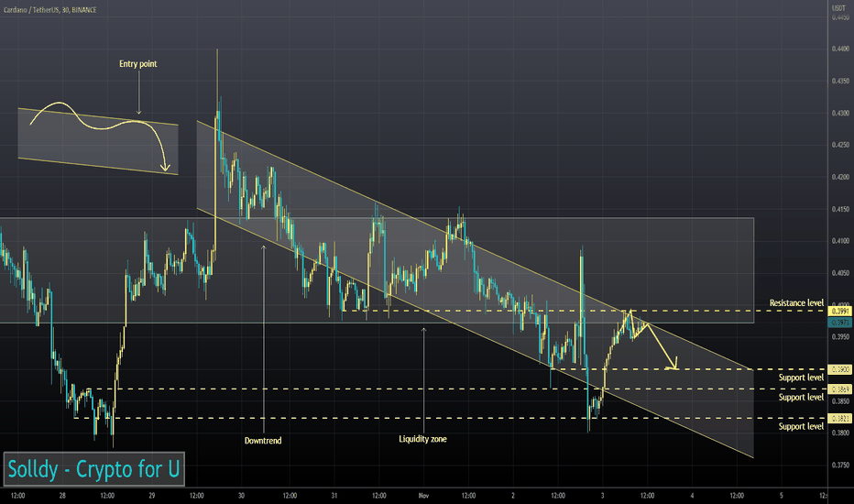
Task: Click the 12:00 time label before 28
Action: pos(18,495)
